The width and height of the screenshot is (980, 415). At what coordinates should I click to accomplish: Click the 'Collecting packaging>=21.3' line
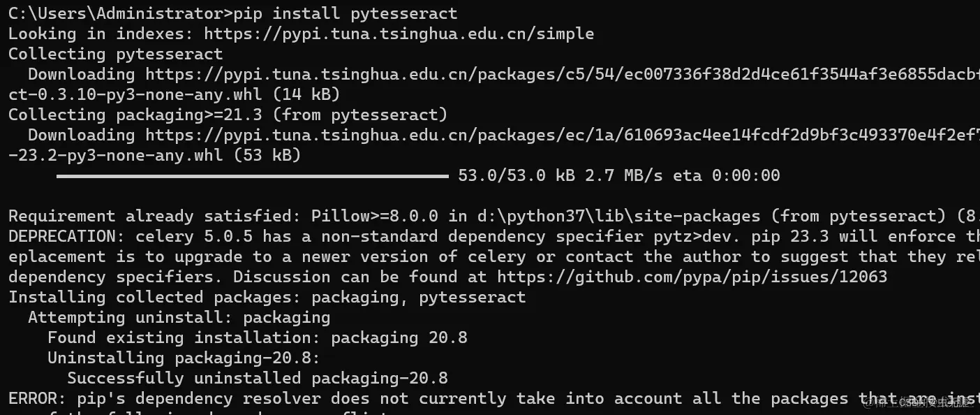click(x=228, y=115)
